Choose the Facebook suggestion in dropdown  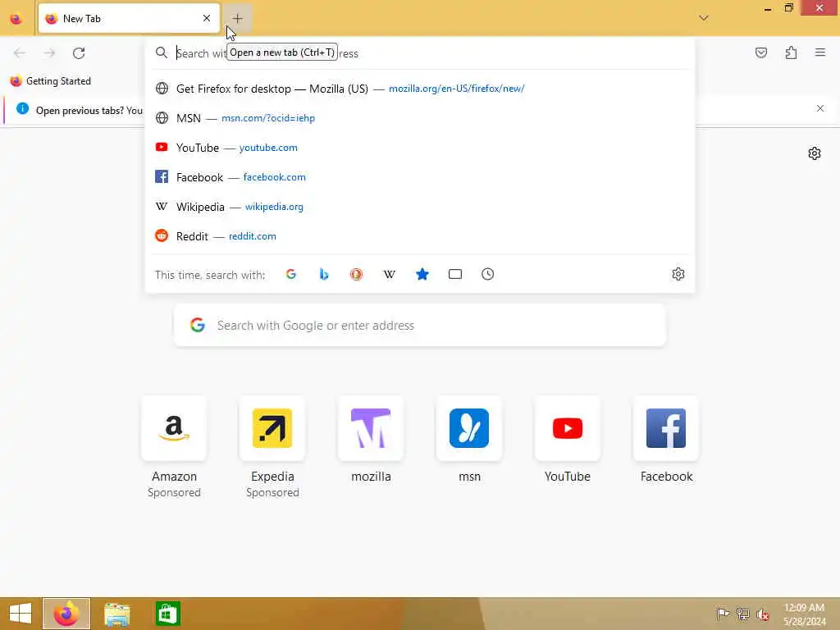click(x=420, y=177)
